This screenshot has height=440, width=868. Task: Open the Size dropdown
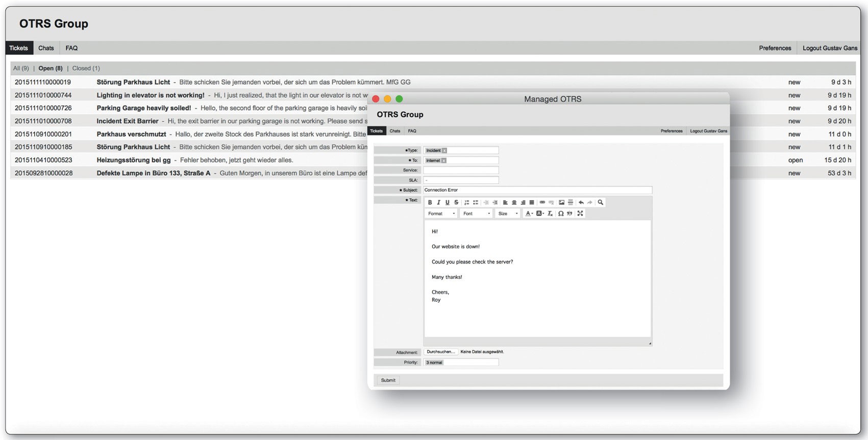[508, 214]
